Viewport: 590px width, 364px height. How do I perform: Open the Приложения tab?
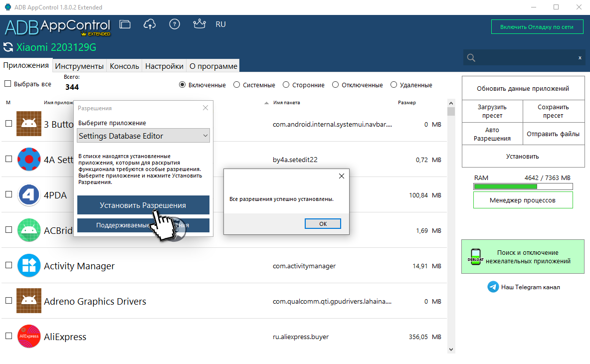tap(26, 65)
